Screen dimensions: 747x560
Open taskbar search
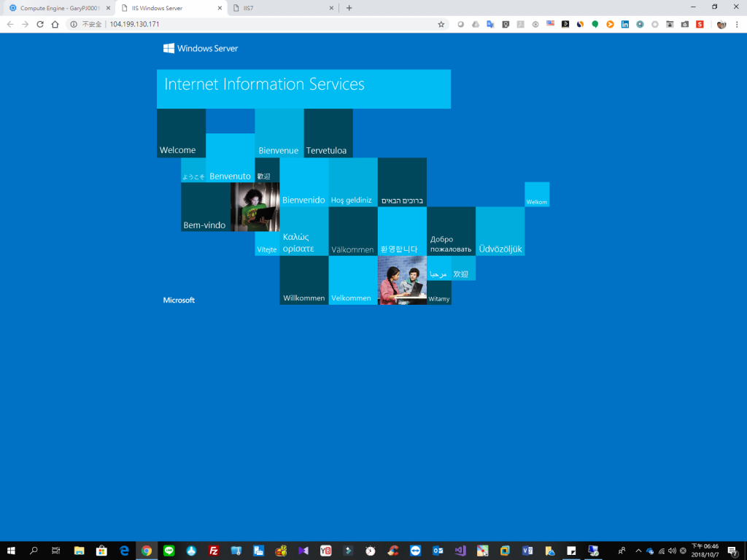click(x=34, y=551)
